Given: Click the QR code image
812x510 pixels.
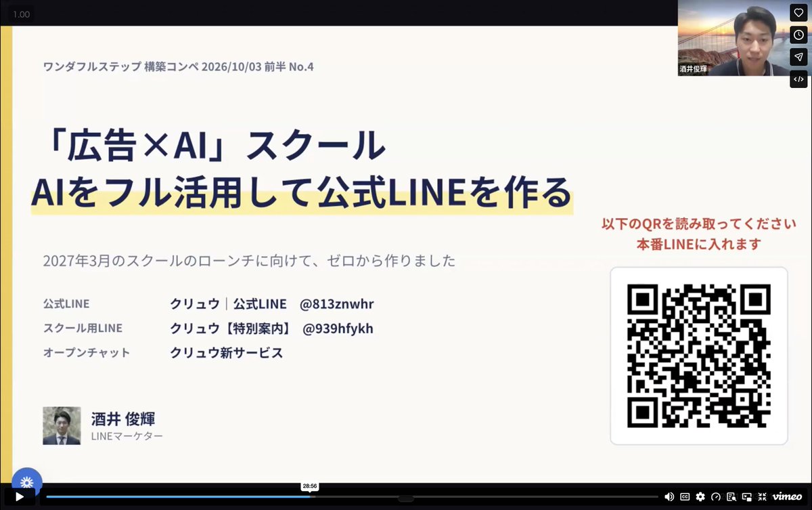Looking at the screenshot, I should [x=699, y=356].
